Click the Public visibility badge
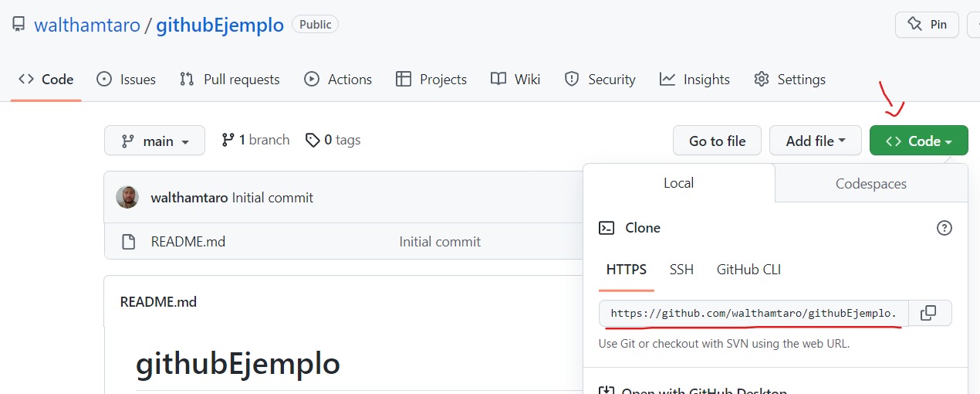Image resolution: width=980 pixels, height=394 pixels. pos(315,25)
